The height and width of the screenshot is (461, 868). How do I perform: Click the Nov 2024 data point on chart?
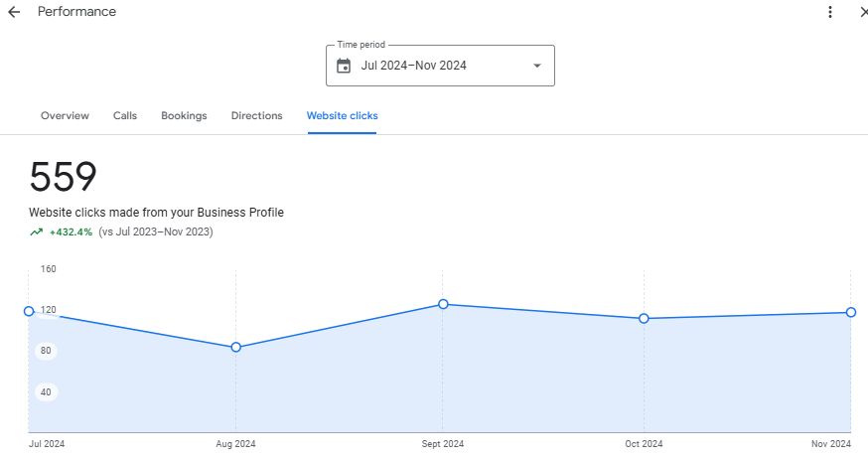coord(851,313)
